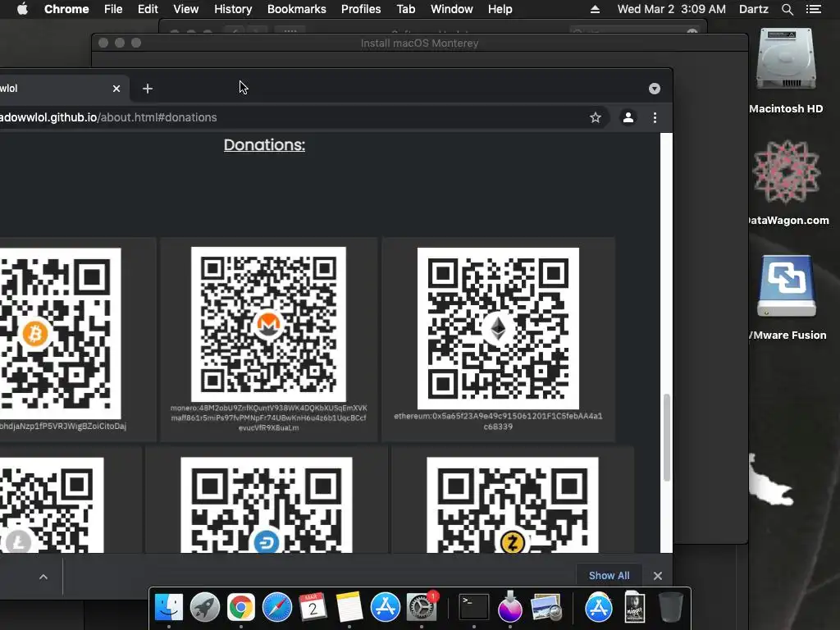Open the View menu
Image resolution: width=840 pixels, height=630 pixels.
pyautogui.click(x=186, y=9)
